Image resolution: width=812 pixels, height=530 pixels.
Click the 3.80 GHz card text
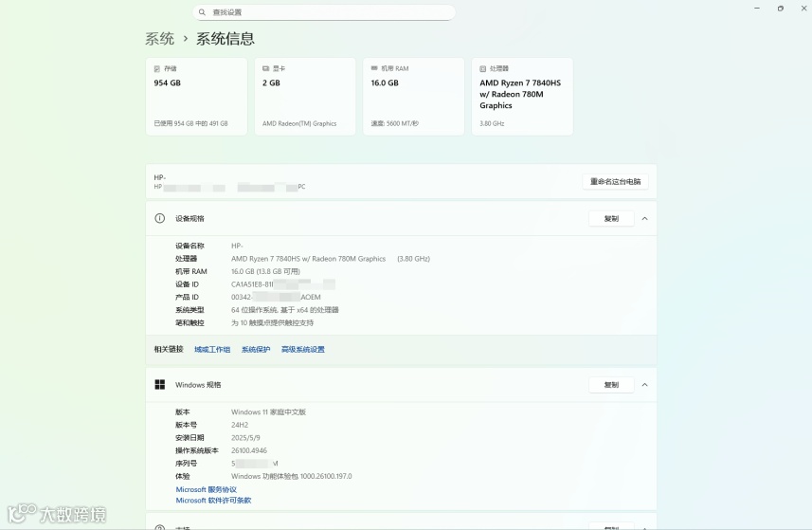pyautogui.click(x=492, y=123)
